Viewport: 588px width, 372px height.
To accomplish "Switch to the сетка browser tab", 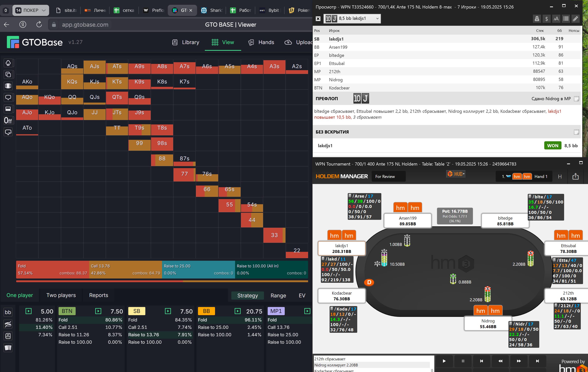I will (x=124, y=10).
